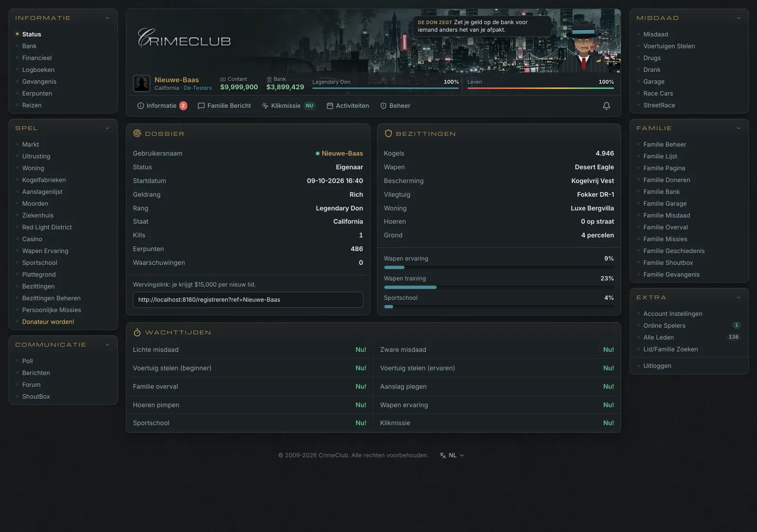
Task: Click the language translate icon in footer
Action: coord(443,455)
